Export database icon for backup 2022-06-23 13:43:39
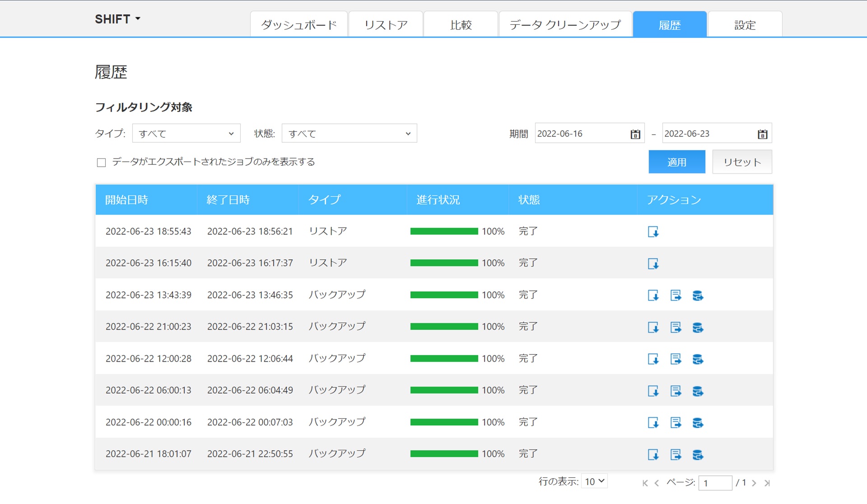The height and width of the screenshot is (504, 867). point(698,295)
